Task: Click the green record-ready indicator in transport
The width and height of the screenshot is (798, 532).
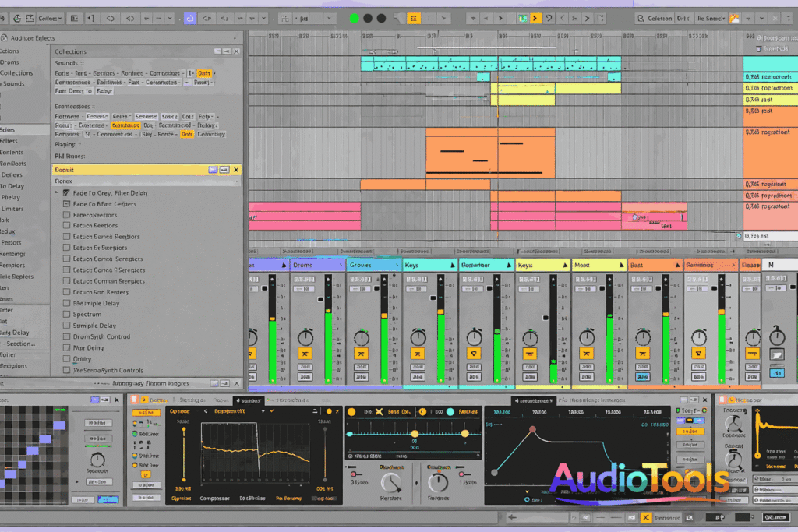Action: tap(355, 17)
